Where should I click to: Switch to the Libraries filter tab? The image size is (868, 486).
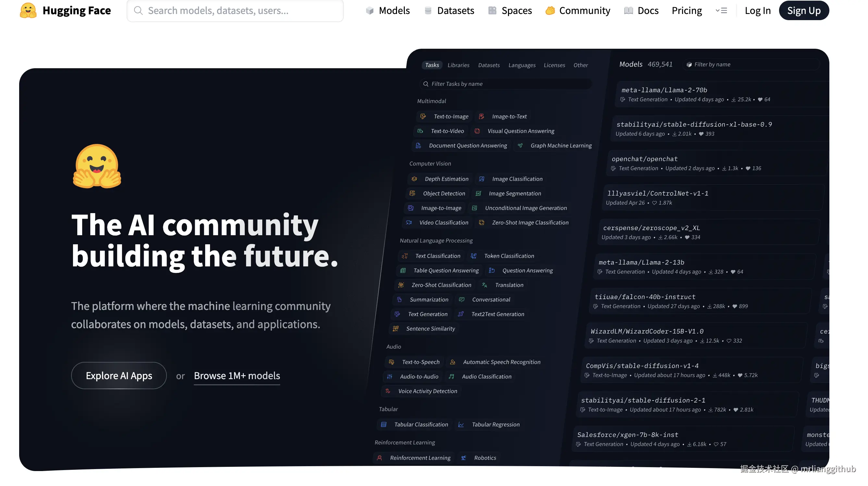[x=458, y=65]
